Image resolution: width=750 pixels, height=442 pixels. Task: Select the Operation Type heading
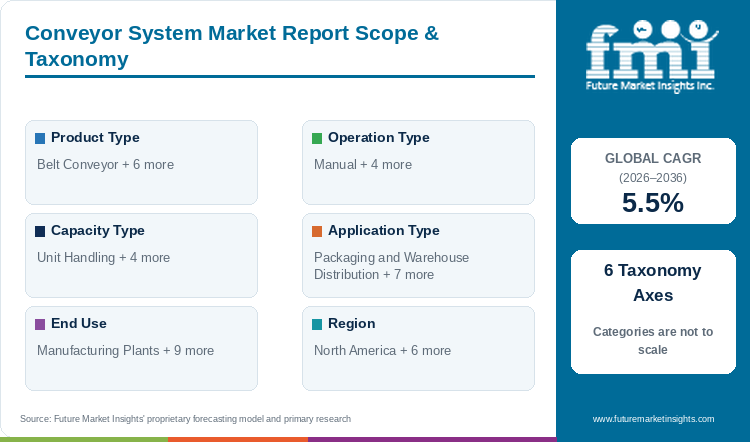pyautogui.click(x=378, y=137)
